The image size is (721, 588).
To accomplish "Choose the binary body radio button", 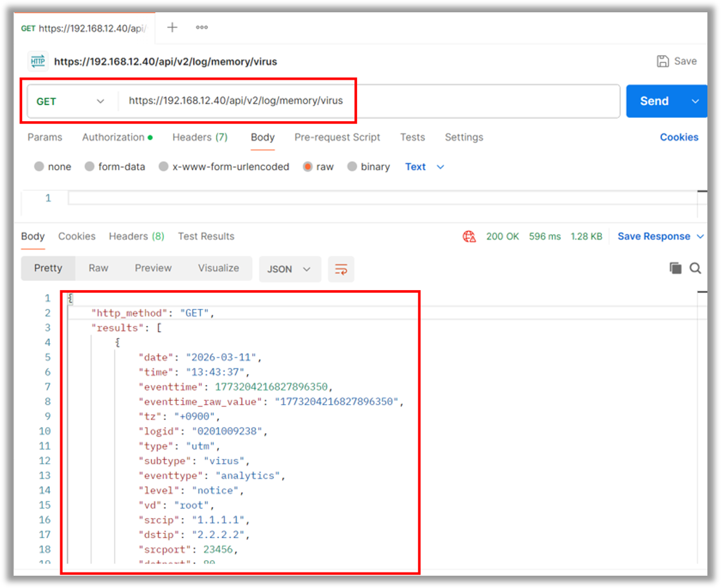I will pos(352,166).
